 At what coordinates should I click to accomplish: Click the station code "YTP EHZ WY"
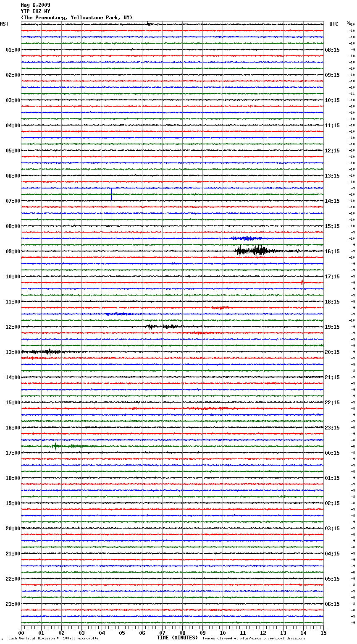point(35,11)
